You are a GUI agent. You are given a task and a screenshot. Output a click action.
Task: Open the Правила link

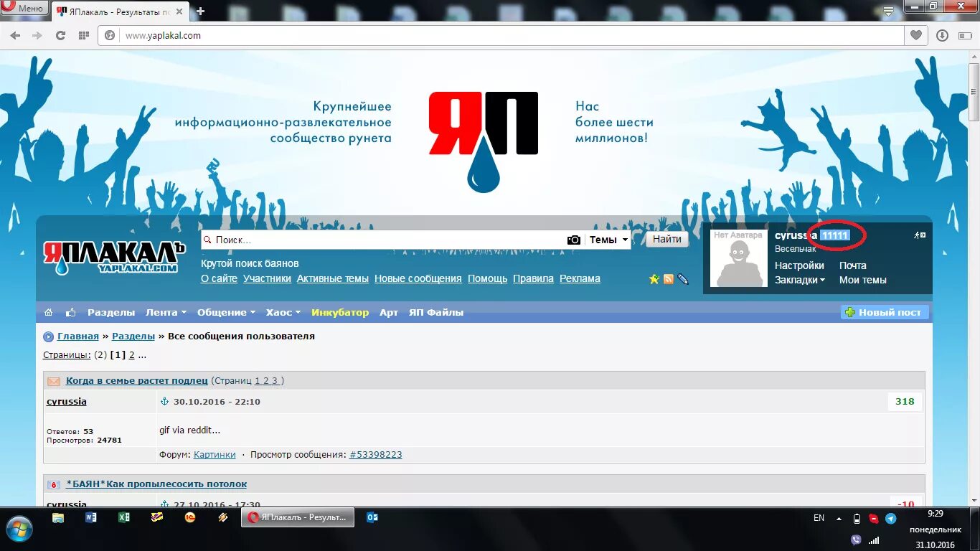coord(533,278)
